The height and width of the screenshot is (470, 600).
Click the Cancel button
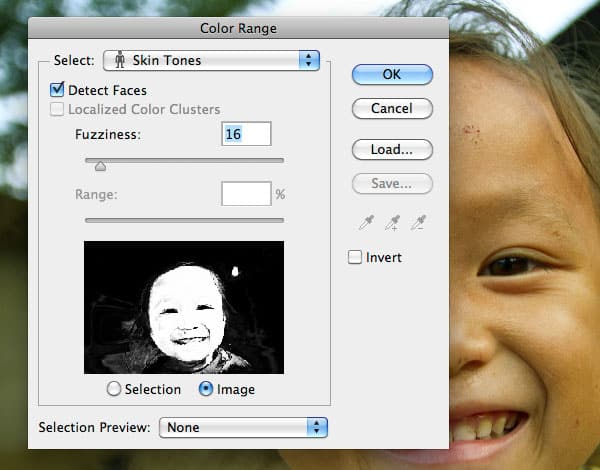click(x=392, y=108)
